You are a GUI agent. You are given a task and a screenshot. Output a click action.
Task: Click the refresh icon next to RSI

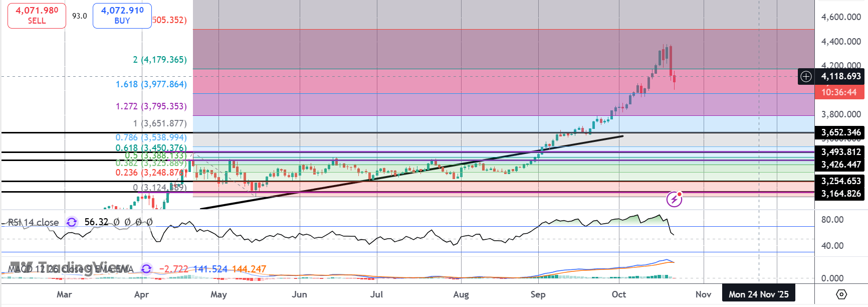[x=72, y=222]
